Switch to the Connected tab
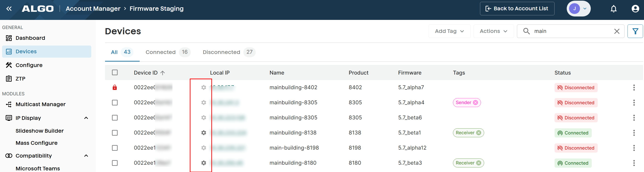The image size is (644, 172). (168, 52)
